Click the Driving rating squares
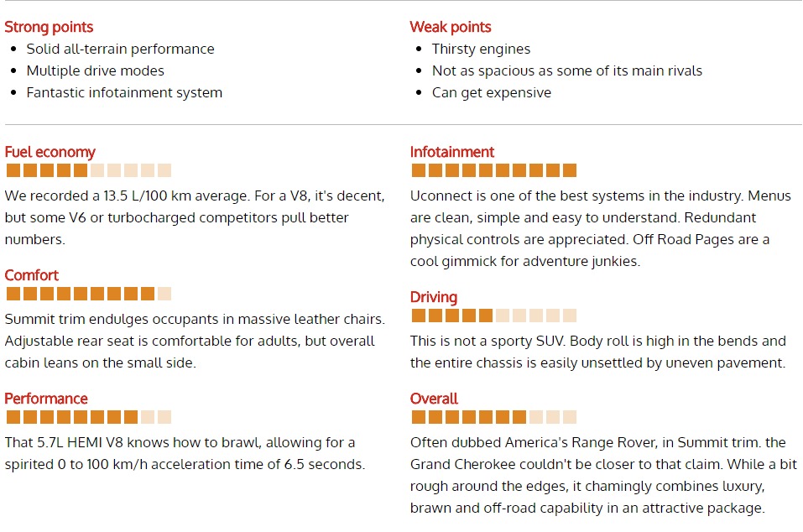 pyautogui.click(x=494, y=316)
